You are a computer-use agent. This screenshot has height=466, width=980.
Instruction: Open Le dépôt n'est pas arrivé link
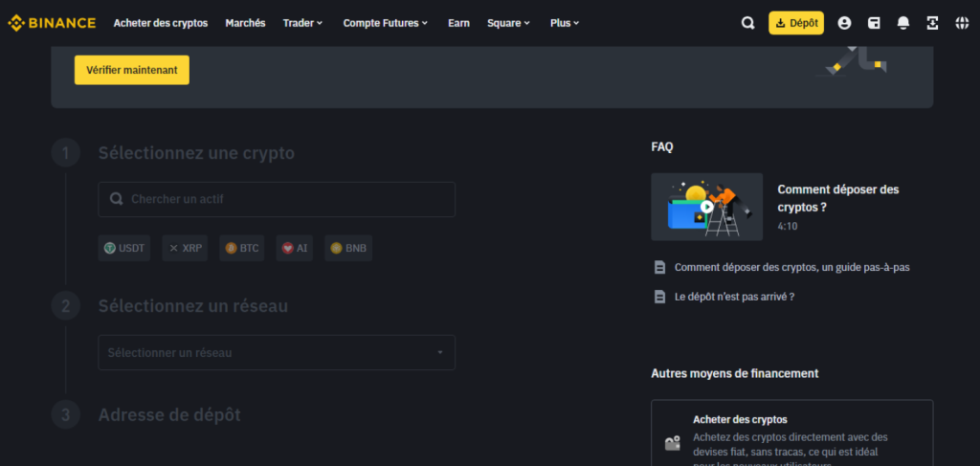coord(734,297)
